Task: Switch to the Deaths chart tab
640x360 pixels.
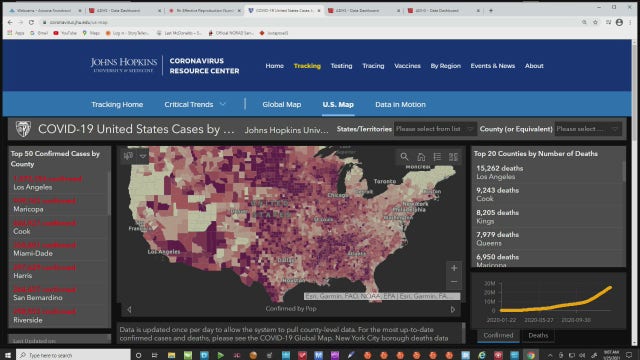Action: [538, 335]
